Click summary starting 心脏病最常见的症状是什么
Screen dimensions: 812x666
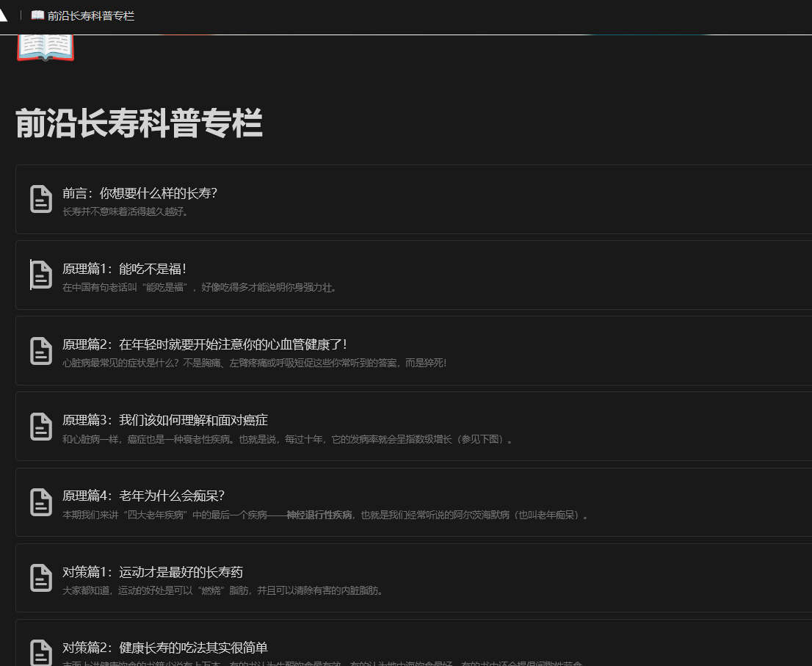click(x=254, y=363)
